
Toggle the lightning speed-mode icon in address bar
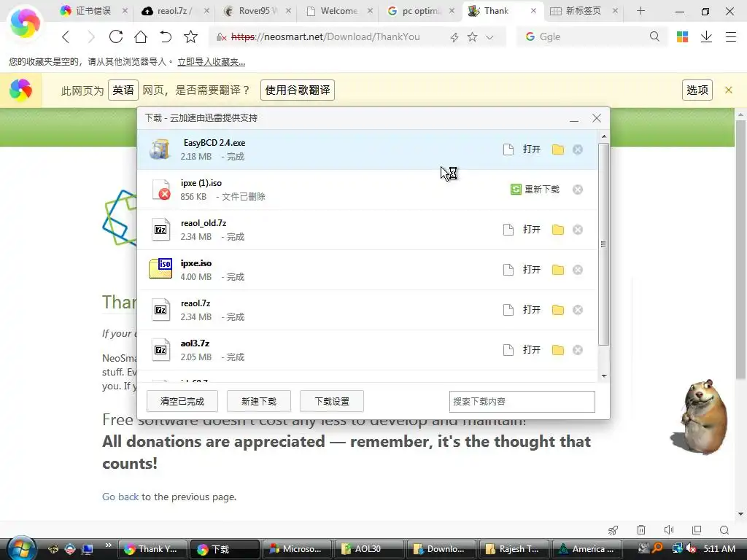coord(454,37)
